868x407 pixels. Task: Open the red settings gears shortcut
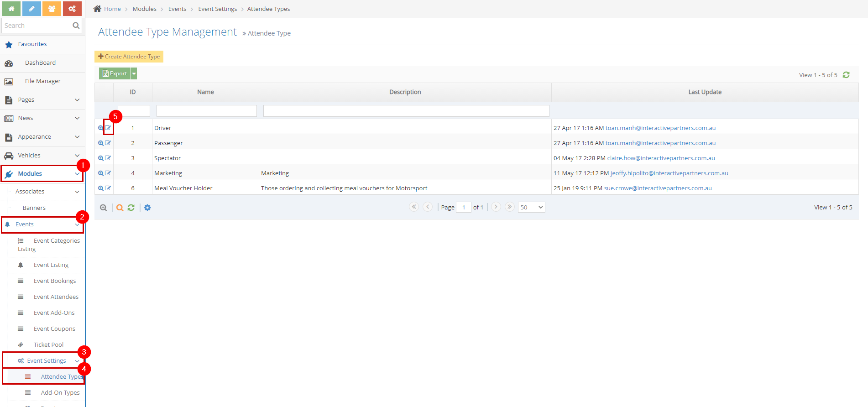72,9
